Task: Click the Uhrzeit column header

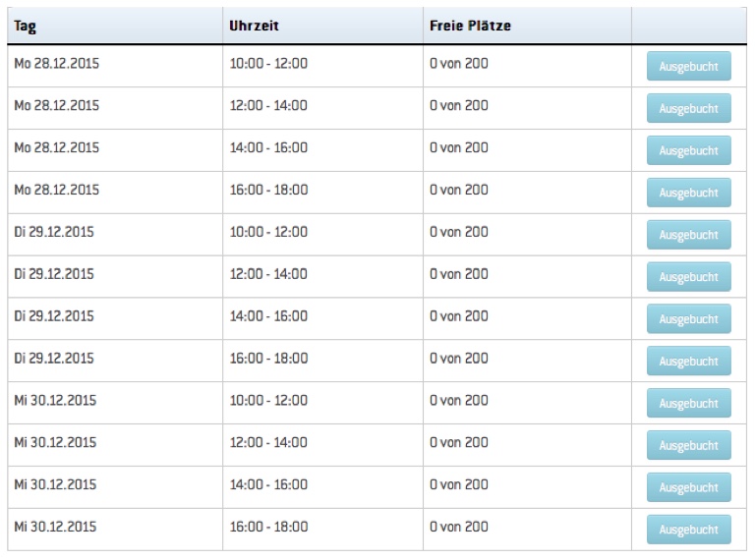Action: 252,27
